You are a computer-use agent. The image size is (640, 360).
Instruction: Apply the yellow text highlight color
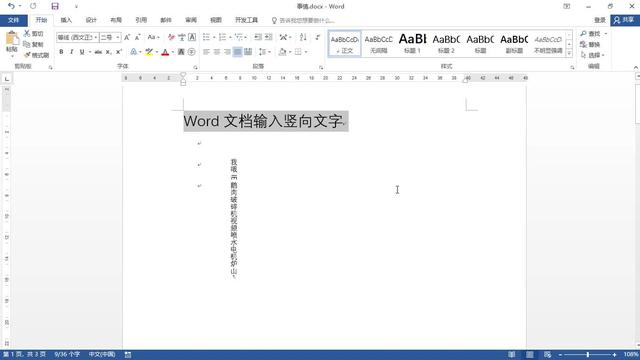click(x=149, y=52)
